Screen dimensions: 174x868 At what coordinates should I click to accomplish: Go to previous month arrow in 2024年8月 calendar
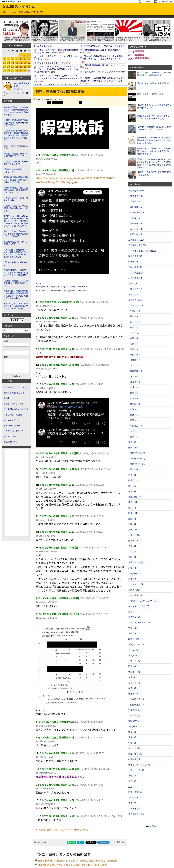pyautogui.click(x=10, y=45)
